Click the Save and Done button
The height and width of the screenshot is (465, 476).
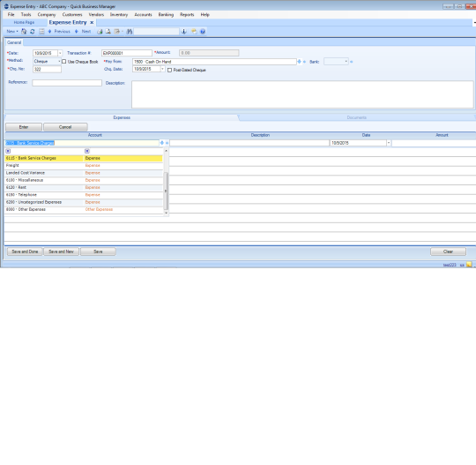point(25,251)
